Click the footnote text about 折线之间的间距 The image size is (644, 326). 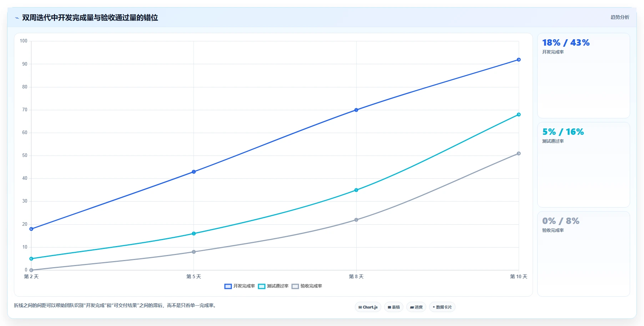tap(115, 305)
